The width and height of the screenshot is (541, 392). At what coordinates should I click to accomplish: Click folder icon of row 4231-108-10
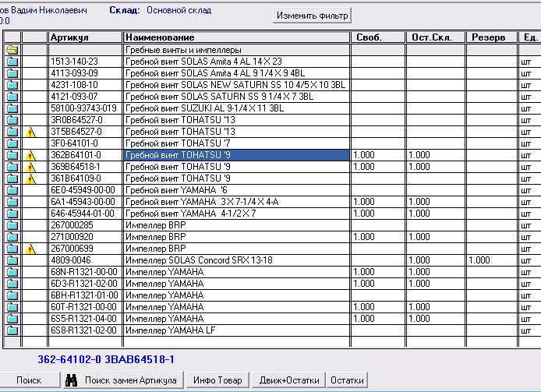[x=12, y=85]
